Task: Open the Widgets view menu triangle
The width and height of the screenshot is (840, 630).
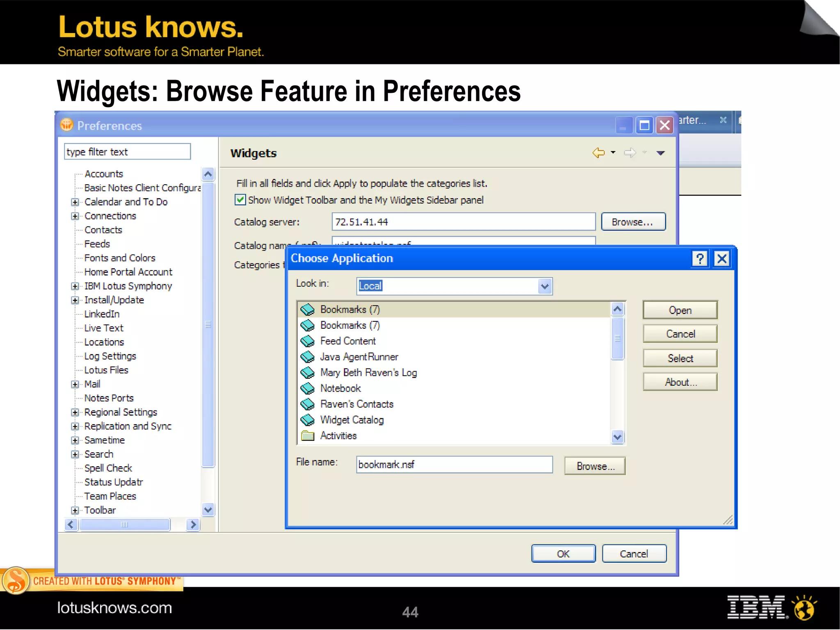Action: (660, 153)
